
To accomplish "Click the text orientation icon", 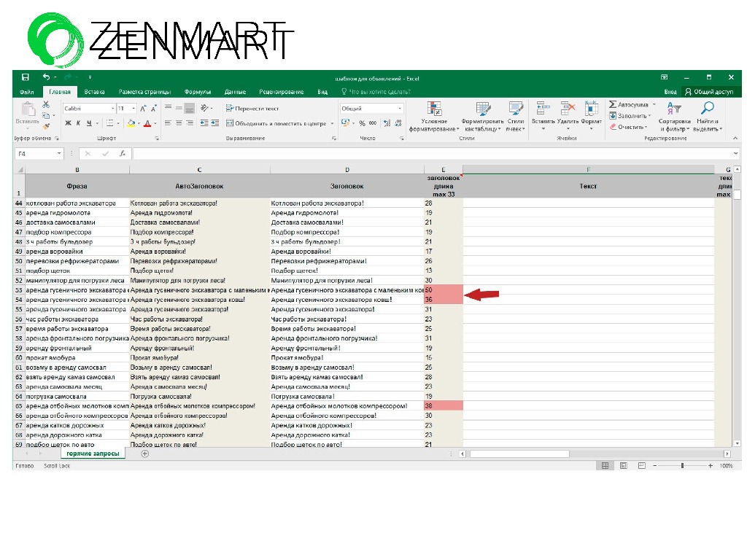I will click(x=205, y=108).
